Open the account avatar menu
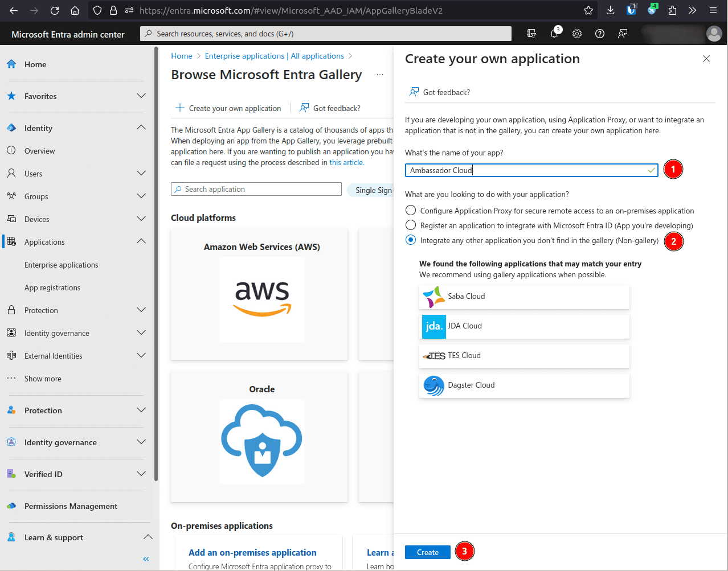This screenshot has width=728, height=571. 714,34
